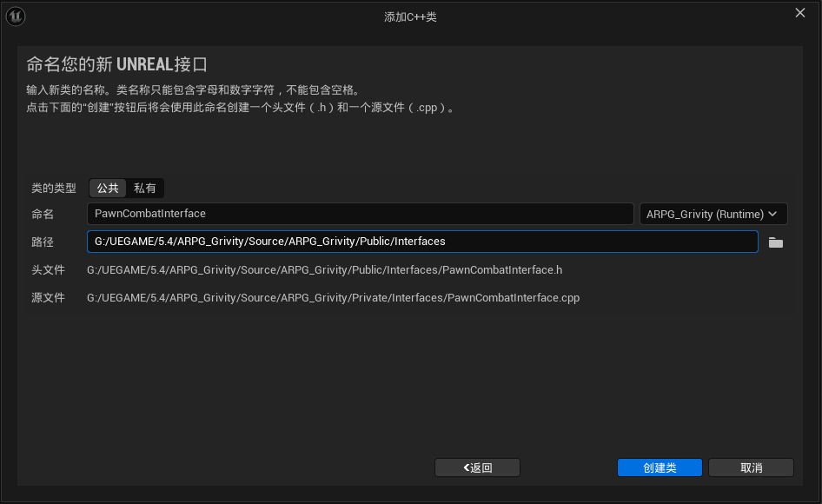The image size is (822, 504).
Task: Click the 类的类型 label
Action: point(54,188)
